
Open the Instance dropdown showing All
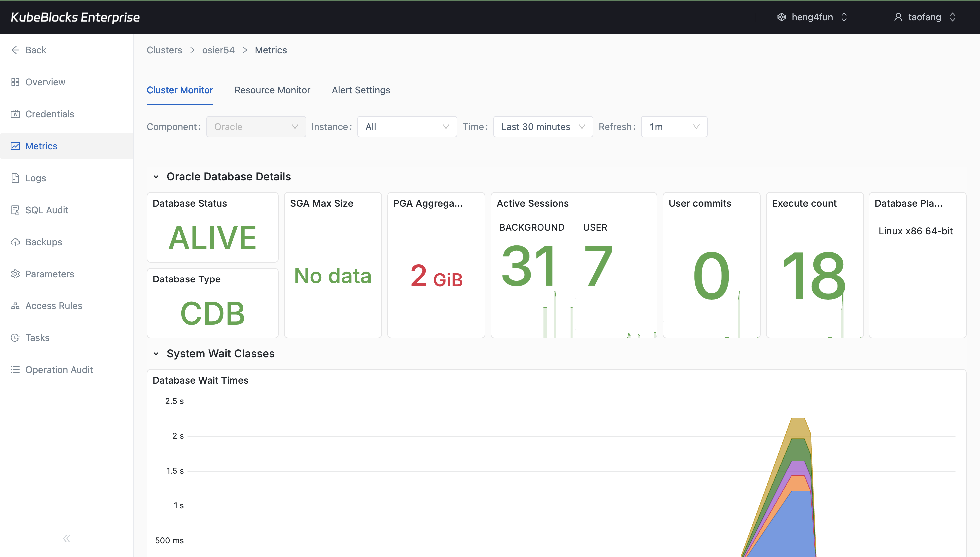pos(407,127)
